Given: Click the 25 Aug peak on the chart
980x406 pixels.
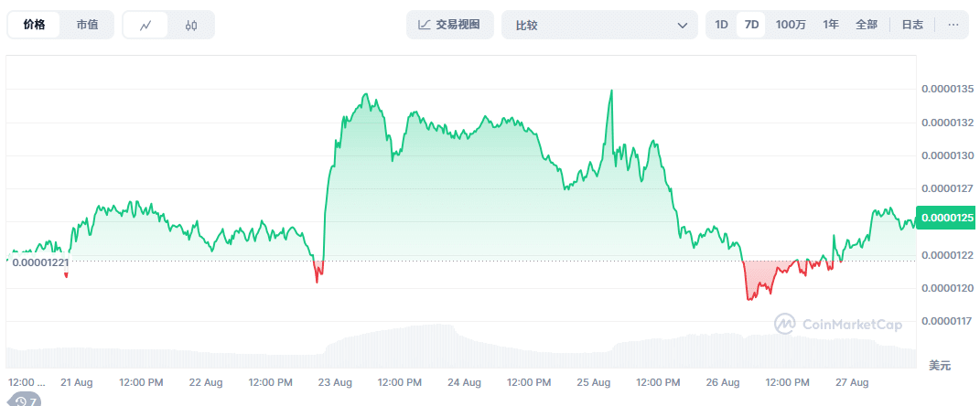Looking at the screenshot, I should click(610, 91).
